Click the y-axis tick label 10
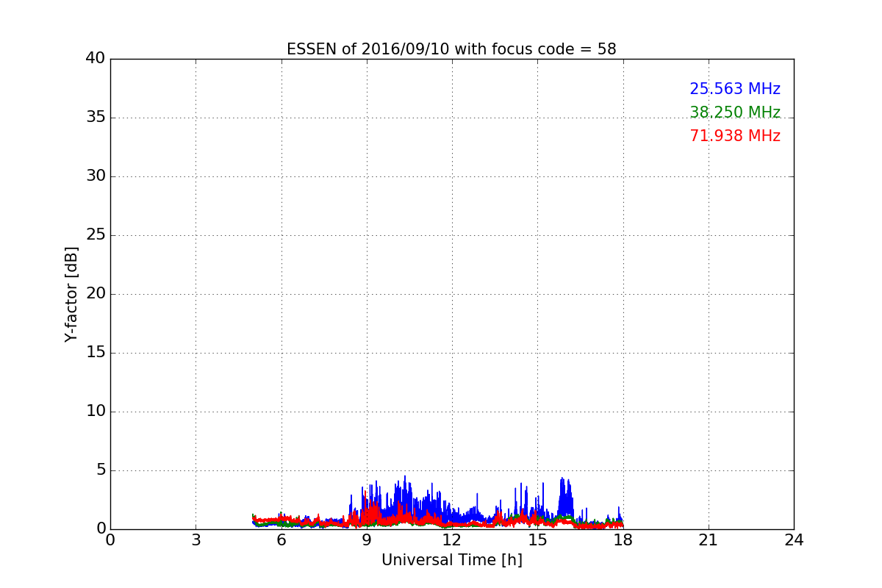The image size is (882, 588). point(96,412)
